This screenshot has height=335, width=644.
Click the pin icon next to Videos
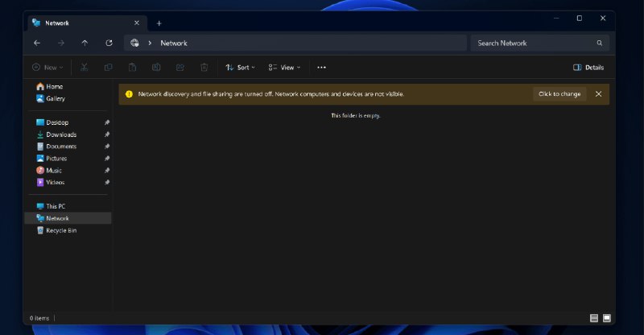pos(107,182)
